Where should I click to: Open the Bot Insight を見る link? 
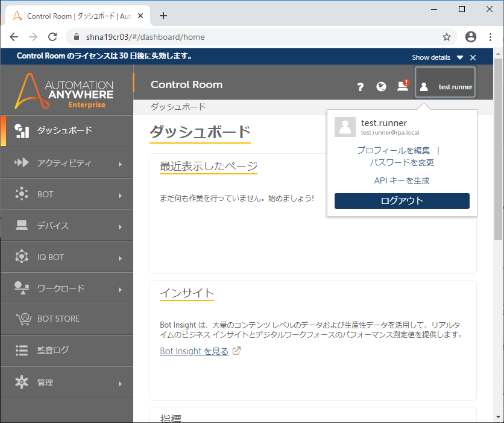click(194, 351)
